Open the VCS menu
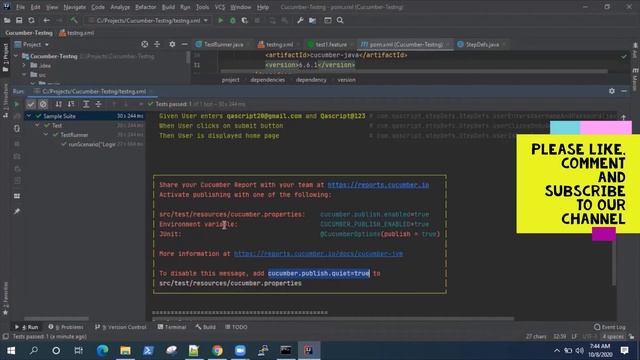 (x=220, y=7)
